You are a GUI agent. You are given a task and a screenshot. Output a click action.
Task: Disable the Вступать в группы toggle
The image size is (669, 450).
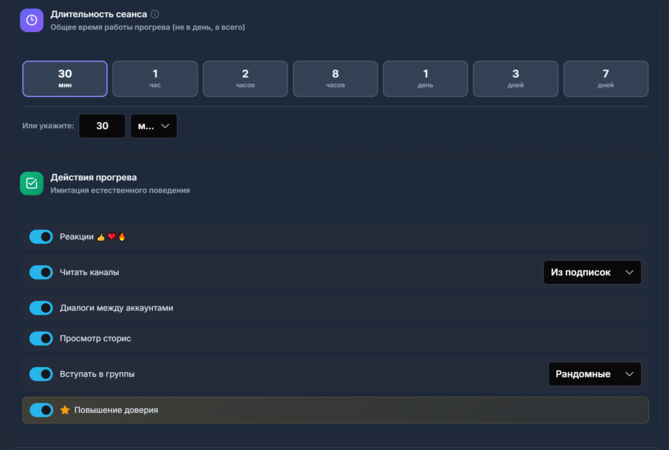pyautogui.click(x=41, y=374)
